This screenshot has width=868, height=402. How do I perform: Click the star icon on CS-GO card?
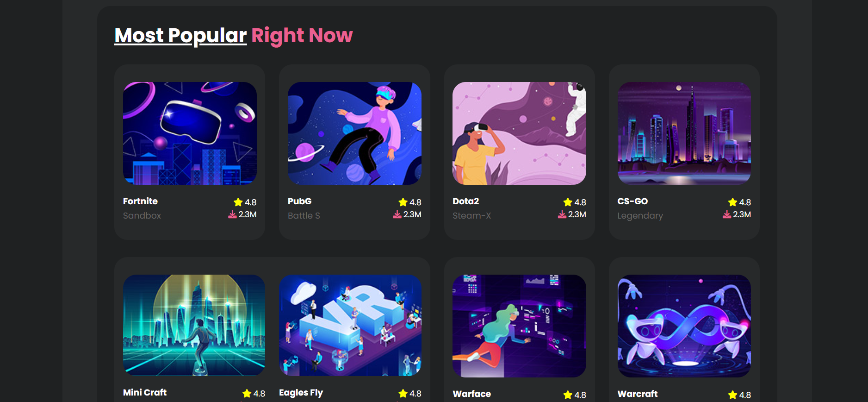[733, 202]
